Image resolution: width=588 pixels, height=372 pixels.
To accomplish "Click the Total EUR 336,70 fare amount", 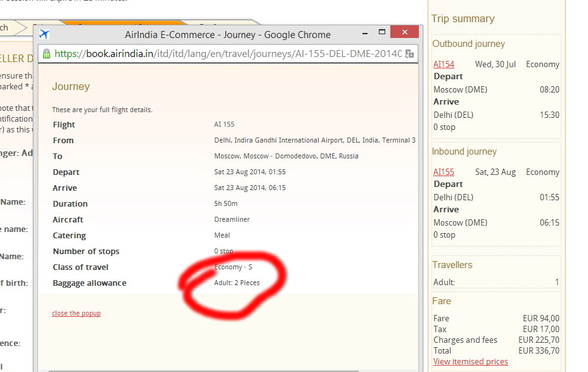I will pos(539,350).
